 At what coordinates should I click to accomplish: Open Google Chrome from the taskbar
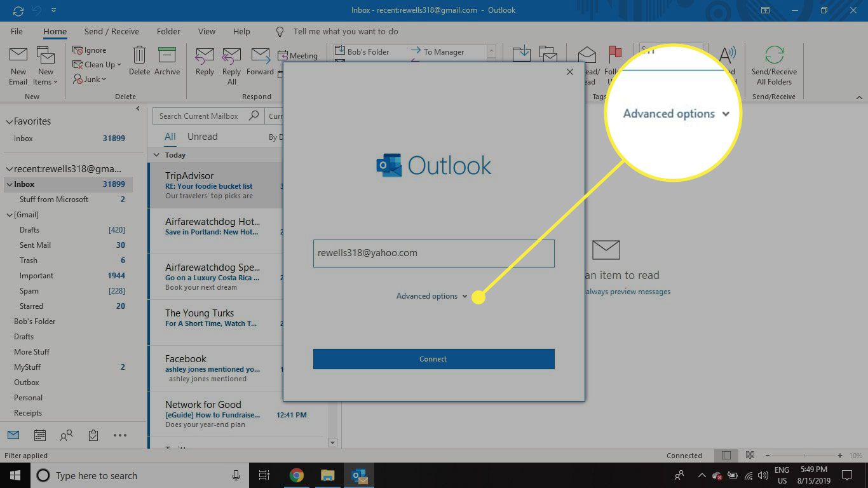pos(296,475)
